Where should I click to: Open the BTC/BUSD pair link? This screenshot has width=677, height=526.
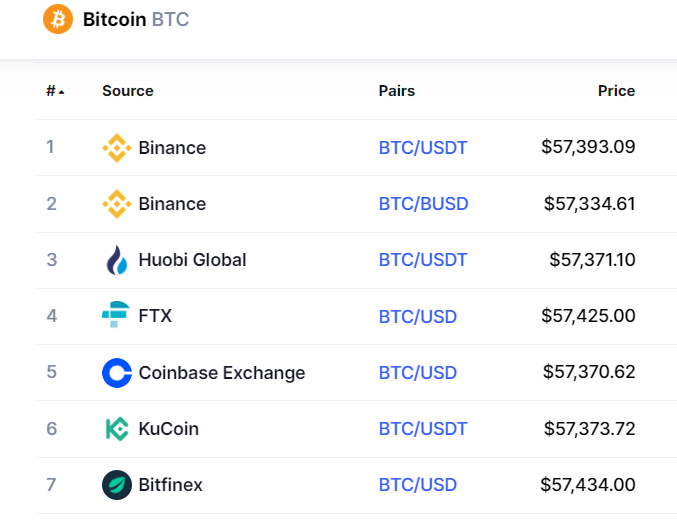pyautogui.click(x=424, y=204)
